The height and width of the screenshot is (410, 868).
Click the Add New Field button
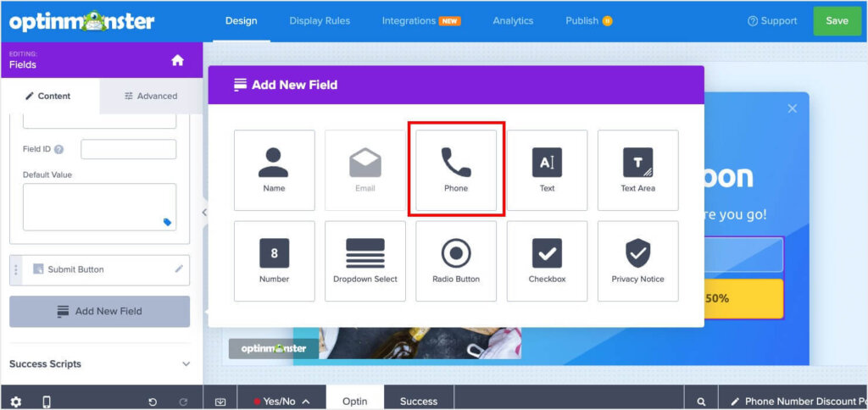[100, 312]
